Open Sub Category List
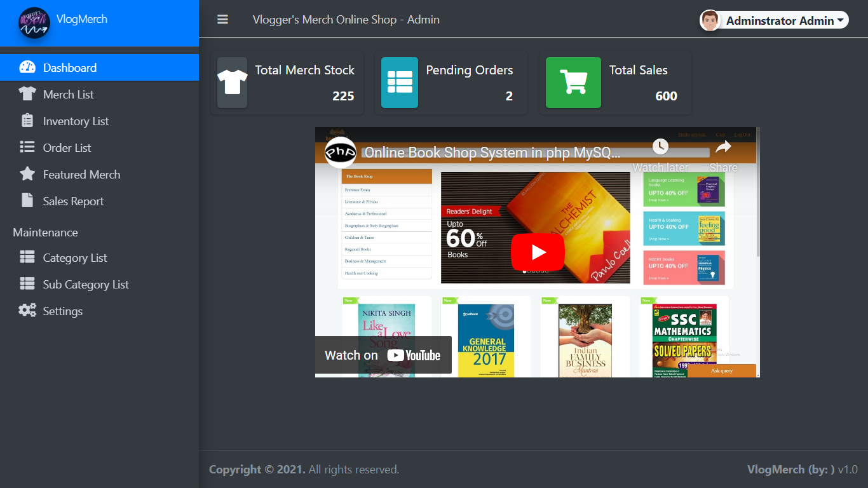This screenshot has height=488, width=868. tap(99, 284)
